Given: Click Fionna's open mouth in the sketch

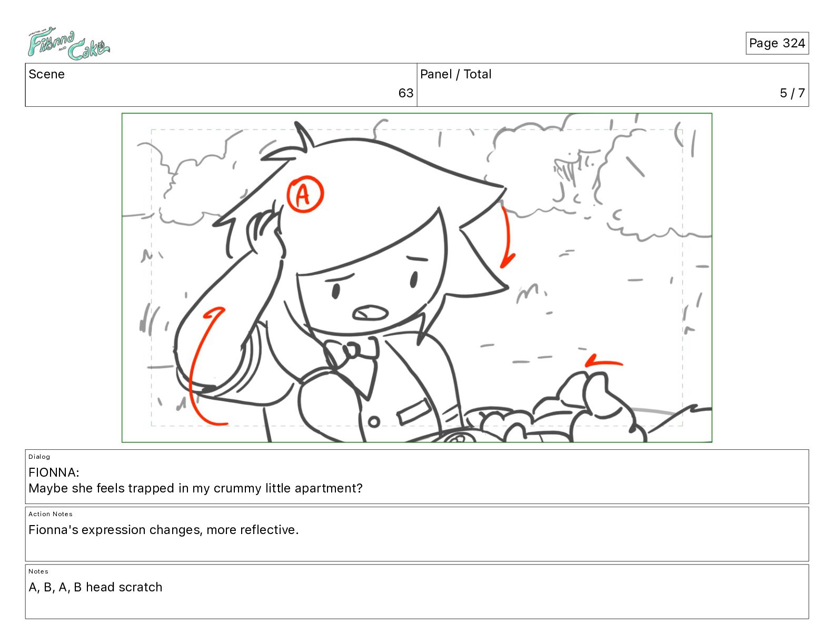Looking at the screenshot, I should click(371, 313).
